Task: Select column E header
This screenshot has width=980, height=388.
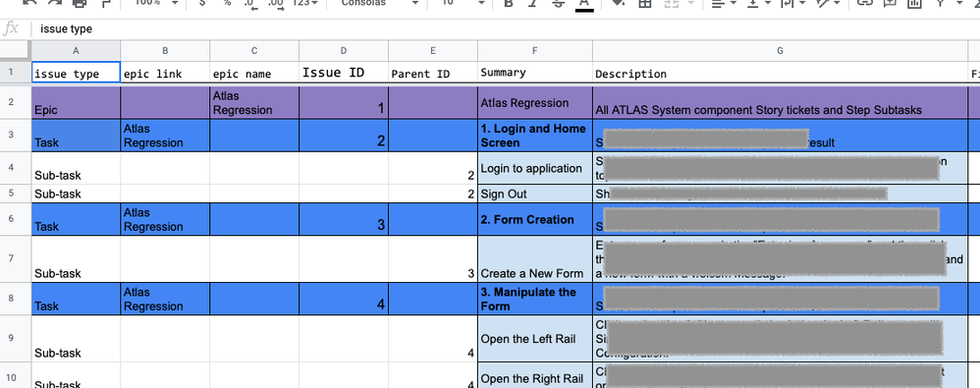Action: click(x=433, y=51)
